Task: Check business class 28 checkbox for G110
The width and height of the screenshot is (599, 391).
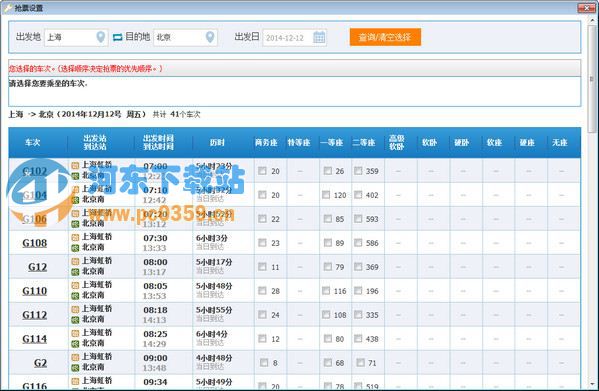Action: pyautogui.click(x=262, y=291)
